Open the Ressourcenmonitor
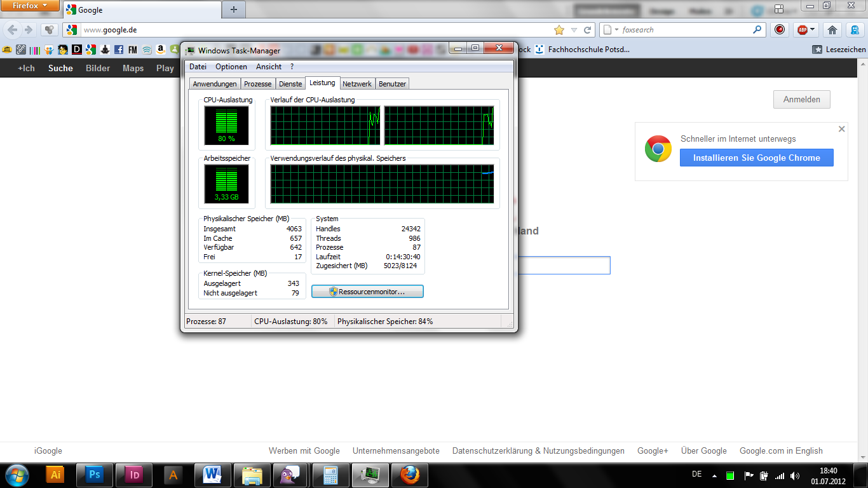 coord(367,292)
